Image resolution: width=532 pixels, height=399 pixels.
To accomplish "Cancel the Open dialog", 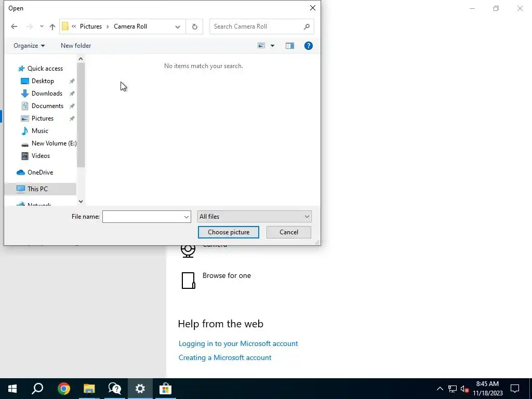I will pos(289,232).
